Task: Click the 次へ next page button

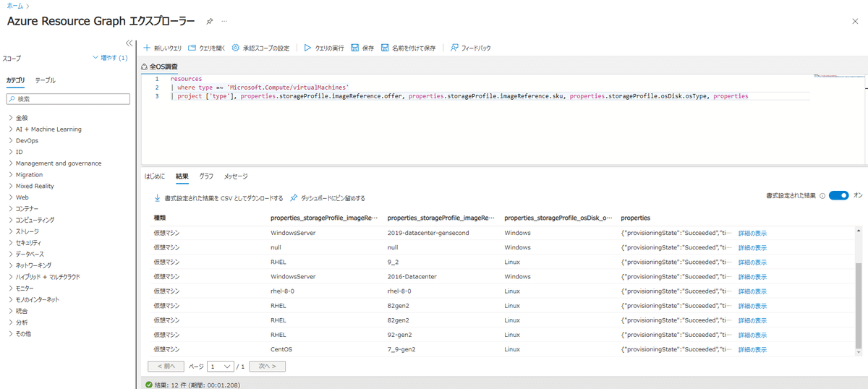Action: coord(267,367)
